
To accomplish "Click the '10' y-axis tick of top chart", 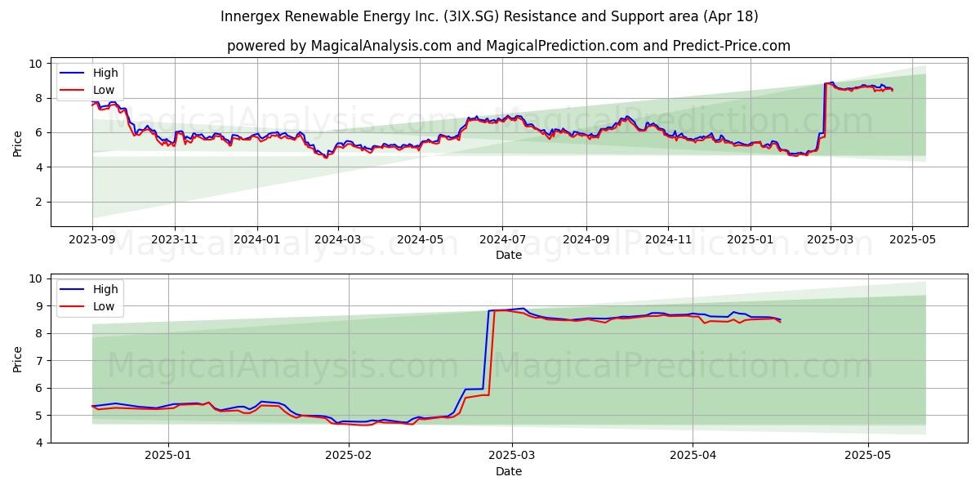I will tap(35, 64).
